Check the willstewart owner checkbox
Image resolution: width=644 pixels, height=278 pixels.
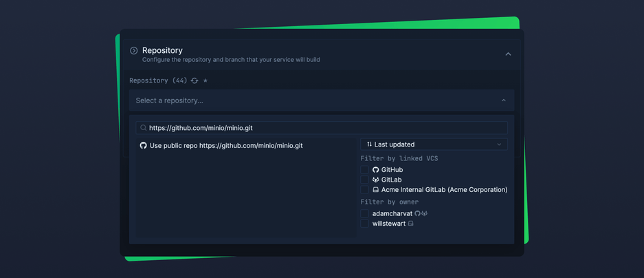tap(364, 224)
